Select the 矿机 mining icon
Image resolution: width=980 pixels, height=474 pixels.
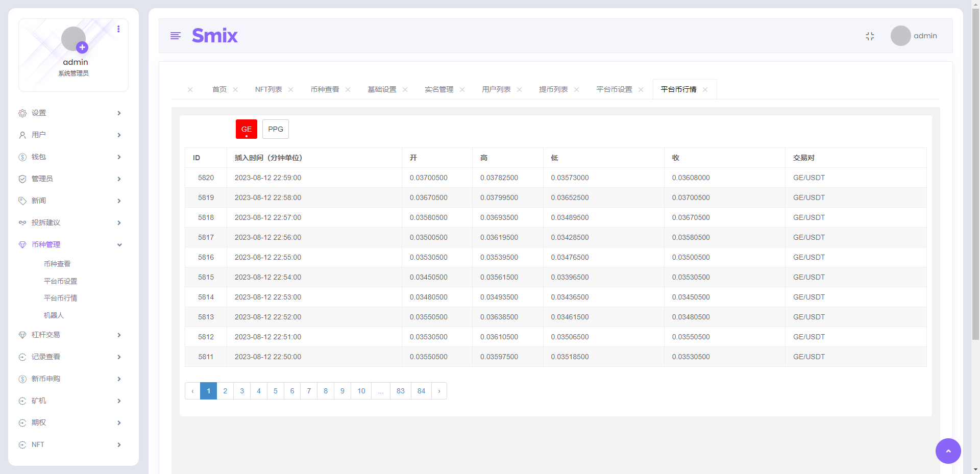(22, 401)
